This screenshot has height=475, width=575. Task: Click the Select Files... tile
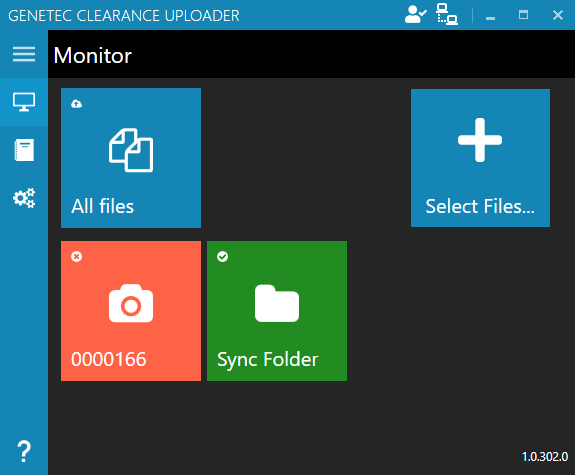(480, 158)
